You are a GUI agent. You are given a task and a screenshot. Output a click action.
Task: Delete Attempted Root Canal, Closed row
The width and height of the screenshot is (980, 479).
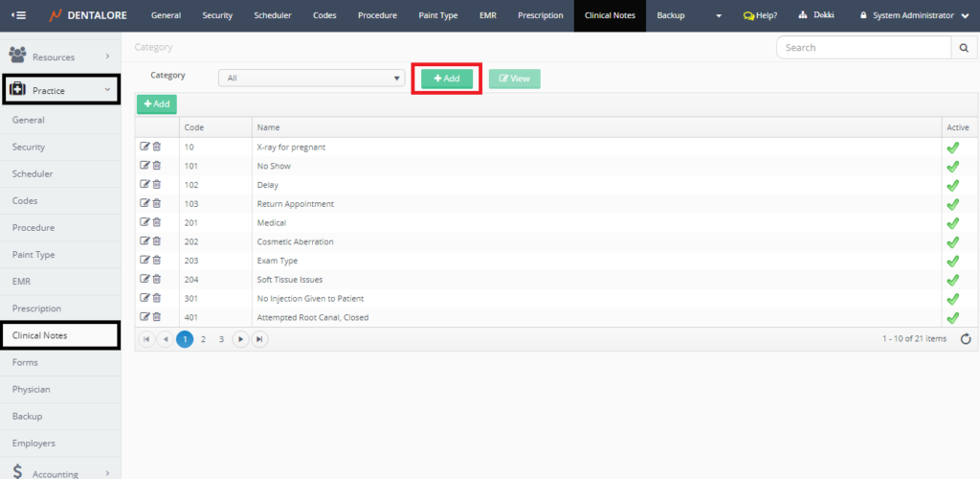pos(157,317)
